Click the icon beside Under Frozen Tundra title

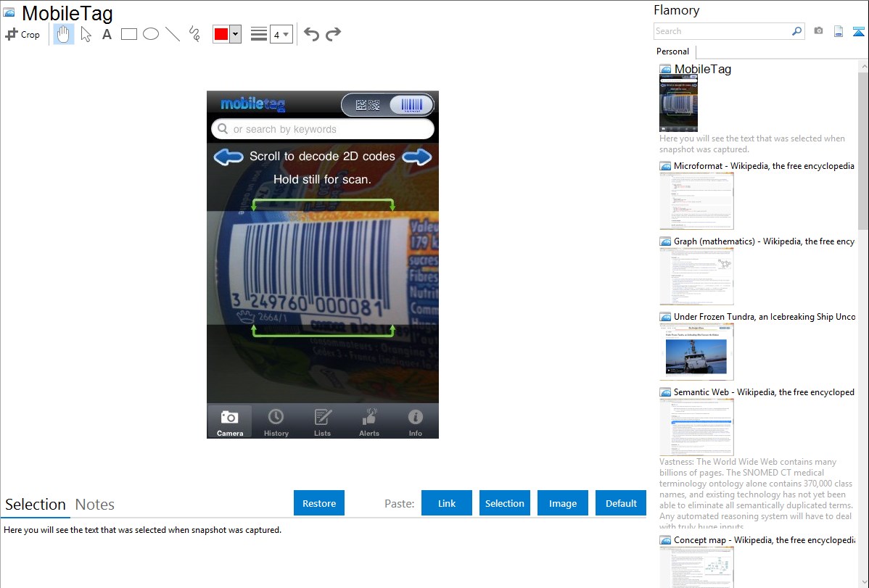tap(665, 316)
